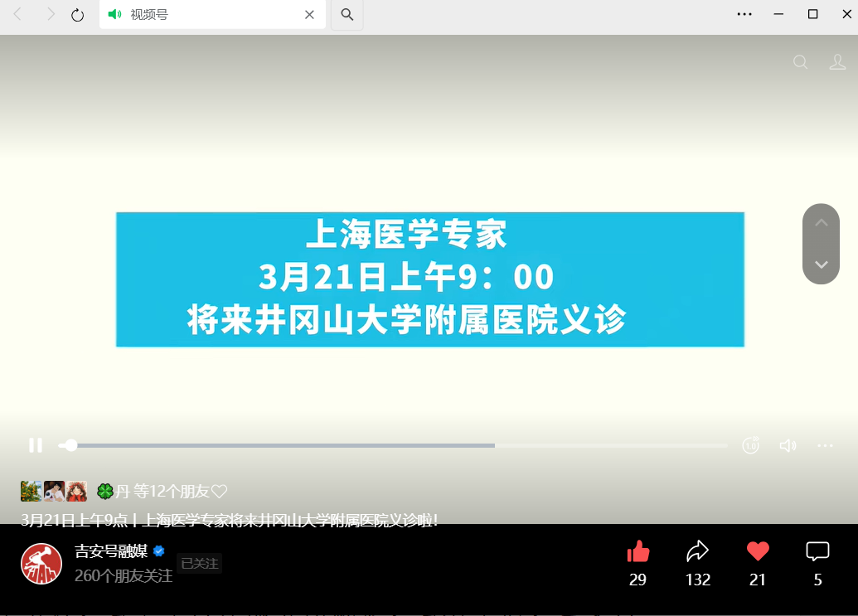Open video more options ellipsis
The width and height of the screenshot is (858, 616).
coord(825,445)
